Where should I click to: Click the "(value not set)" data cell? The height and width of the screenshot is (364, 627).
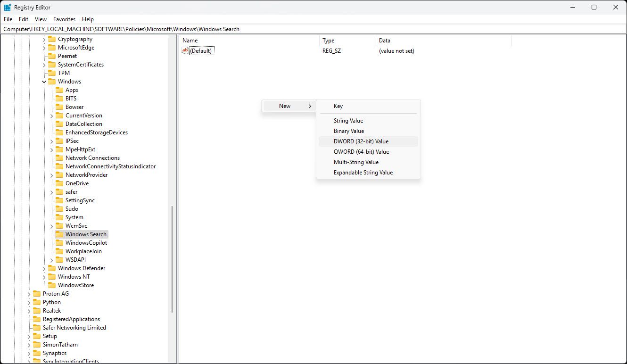(396, 51)
